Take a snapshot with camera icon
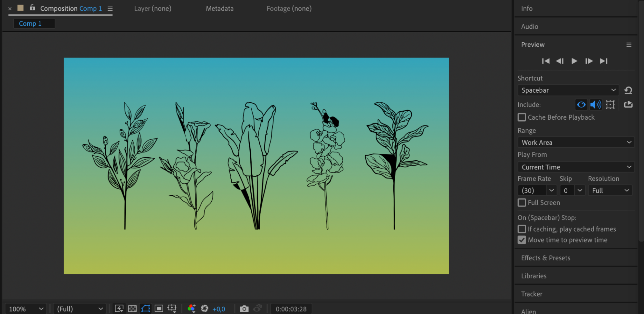Screen dimensions: 644x314 [244, 309]
